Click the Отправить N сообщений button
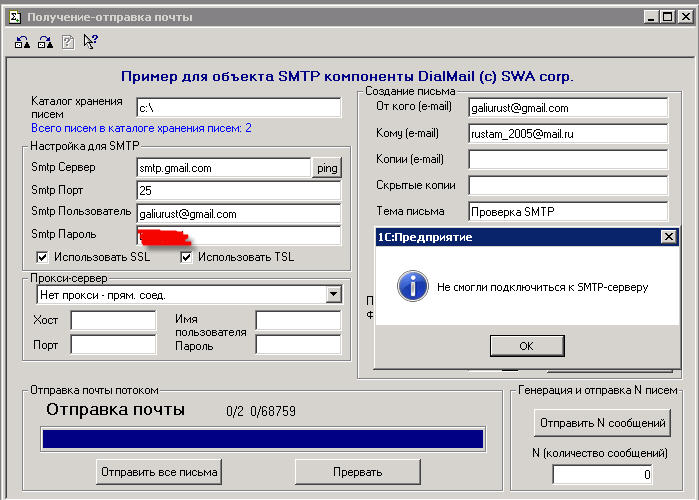This screenshot has width=699, height=500. (x=602, y=423)
